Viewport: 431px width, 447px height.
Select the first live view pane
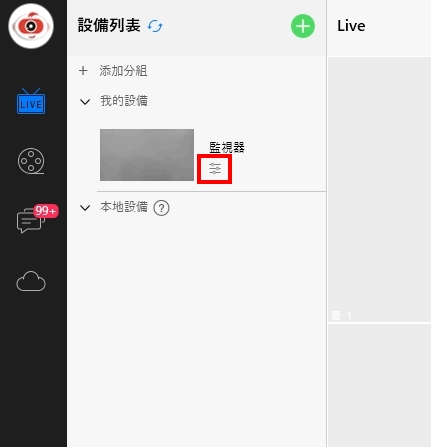[379, 189]
